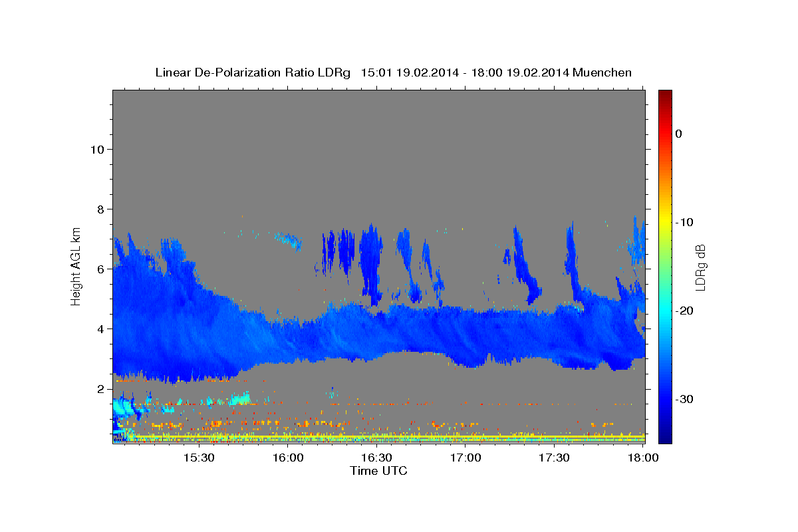The width and height of the screenshot is (798, 532).
Task: Click the 18:00 time tick label
Action: 643,458
